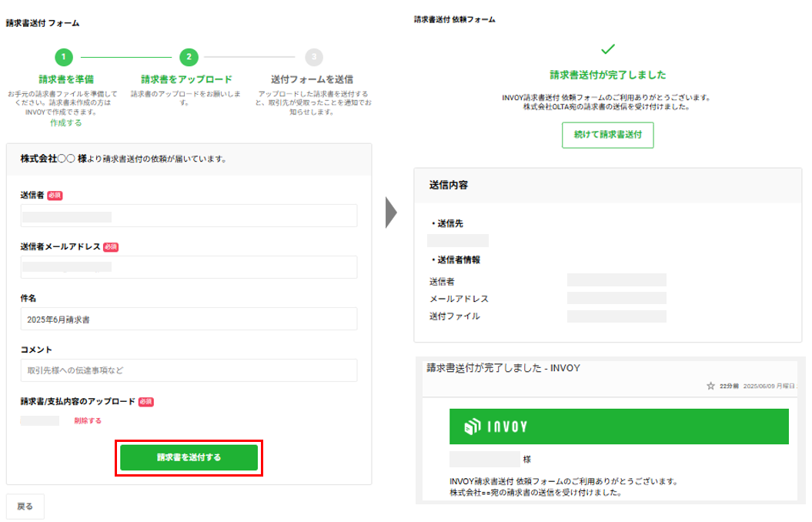Image resolution: width=812 pixels, height=522 pixels.
Task: Star the INVOY email message
Action: 710,386
